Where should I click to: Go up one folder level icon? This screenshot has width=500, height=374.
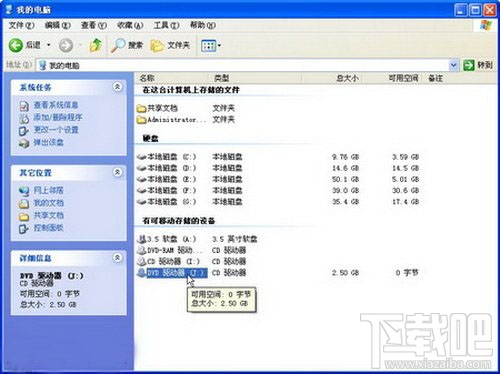tap(96, 45)
